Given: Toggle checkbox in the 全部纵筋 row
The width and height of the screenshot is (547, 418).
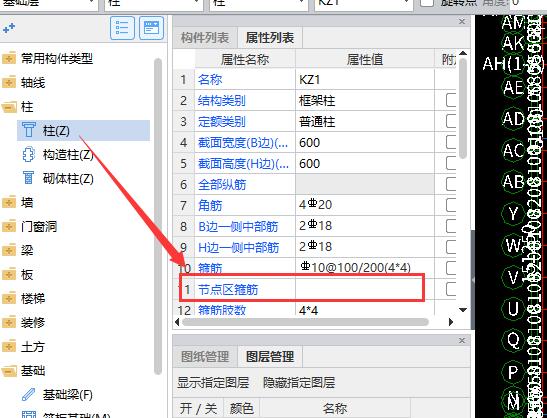Looking at the screenshot, I should pos(451,184).
